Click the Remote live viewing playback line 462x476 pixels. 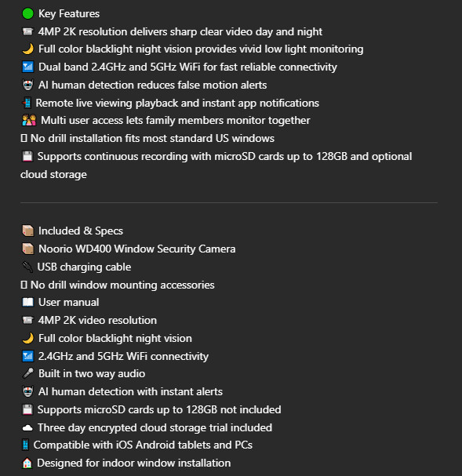point(170,104)
